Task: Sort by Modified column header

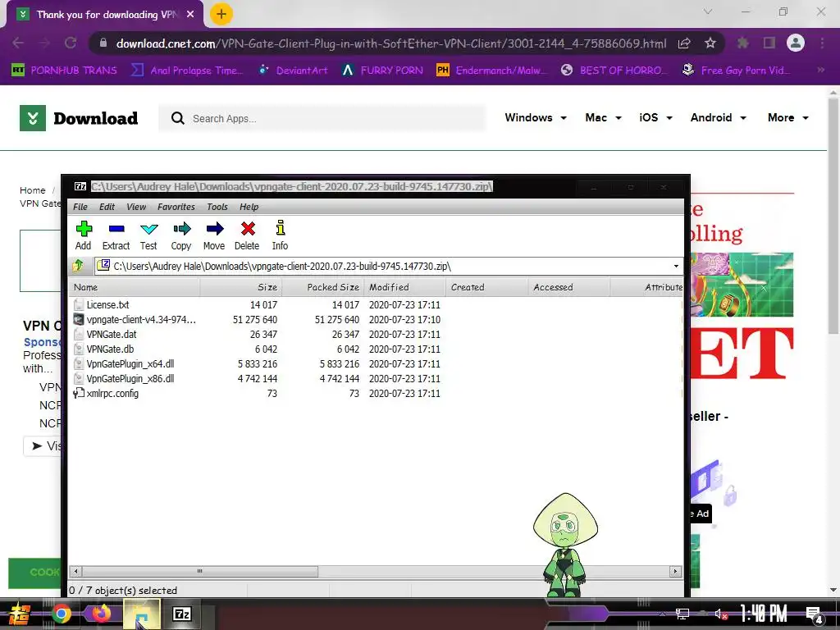Action: coord(404,287)
